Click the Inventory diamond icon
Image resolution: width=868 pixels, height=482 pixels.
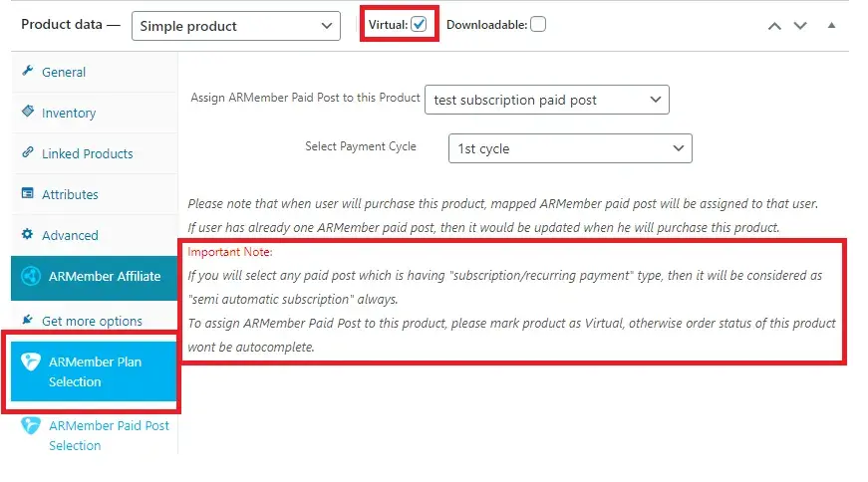tap(28, 113)
